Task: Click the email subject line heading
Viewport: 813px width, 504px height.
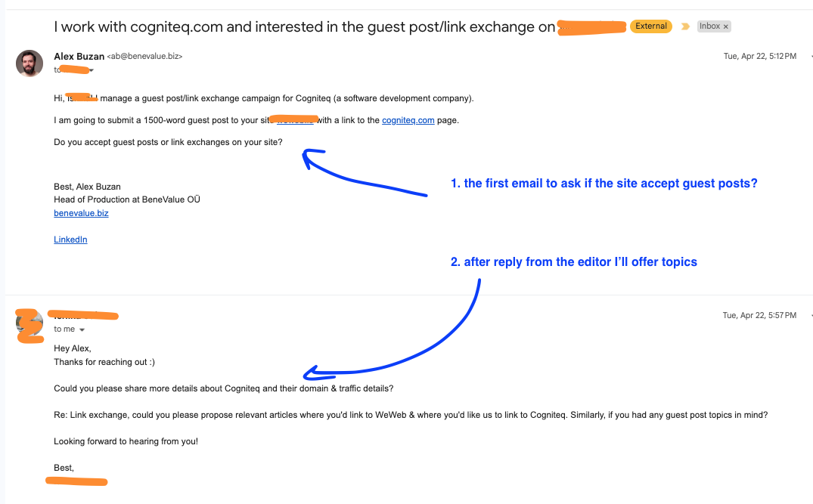Action: (304, 27)
